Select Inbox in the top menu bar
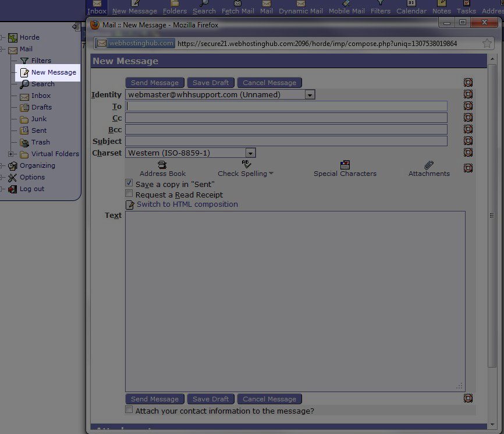 tap(97, 8)
